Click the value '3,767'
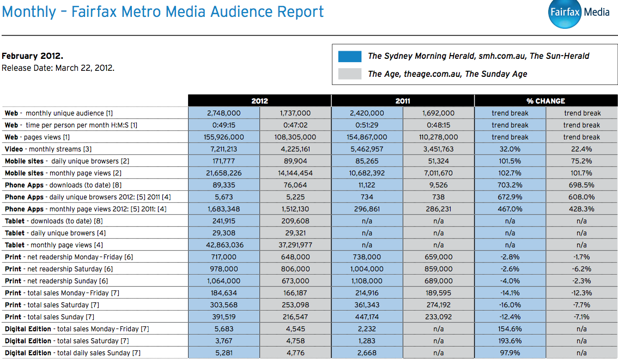This screenshot has width=618, height=364. click(x=224, y=341)
